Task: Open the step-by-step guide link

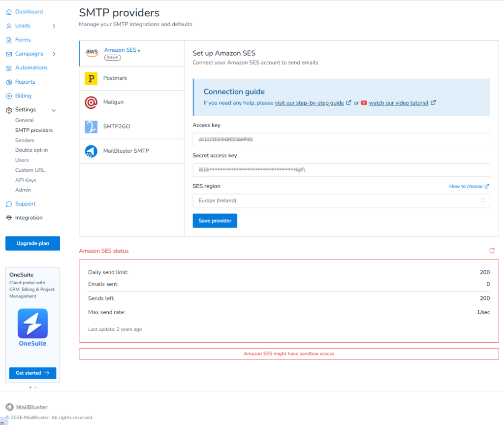Action: tap(309, 103)
